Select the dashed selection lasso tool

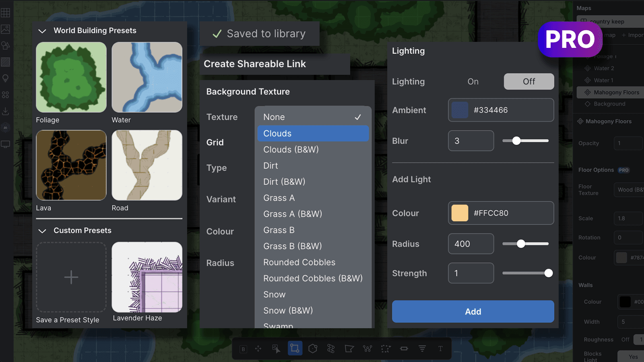(x=386, y=349)
